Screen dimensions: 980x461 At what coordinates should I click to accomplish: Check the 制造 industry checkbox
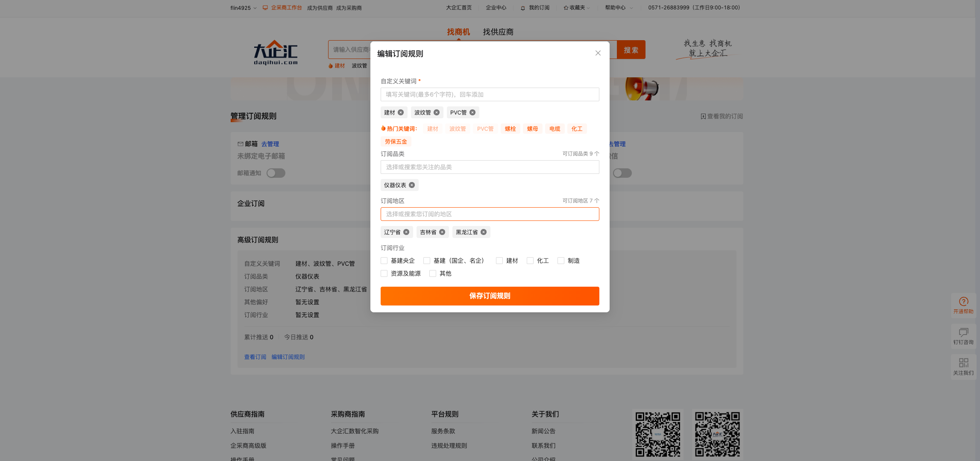click(561, 261)
